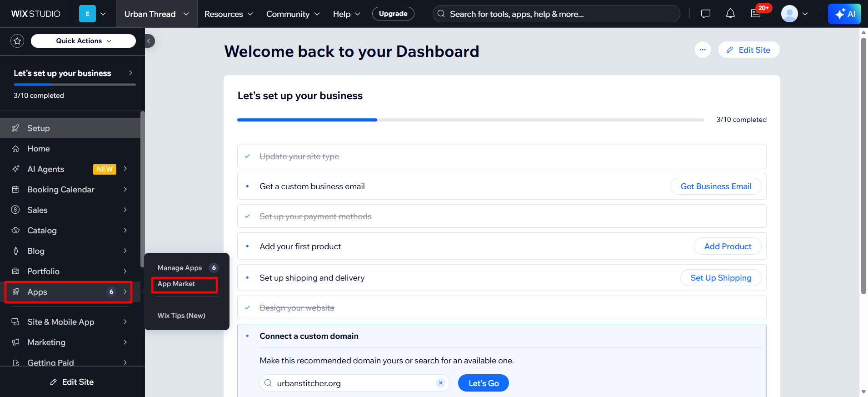Click the Let's Go button

coord(484,383)
